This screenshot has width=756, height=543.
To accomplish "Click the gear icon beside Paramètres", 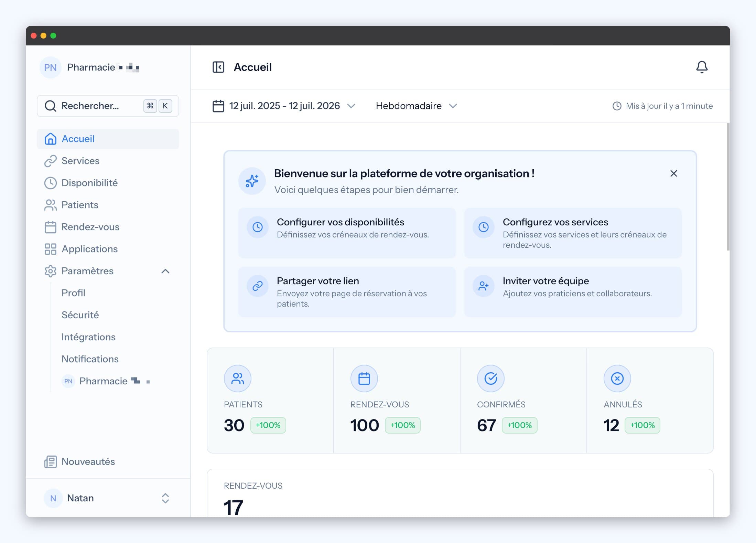I will (x=50, y=271).
